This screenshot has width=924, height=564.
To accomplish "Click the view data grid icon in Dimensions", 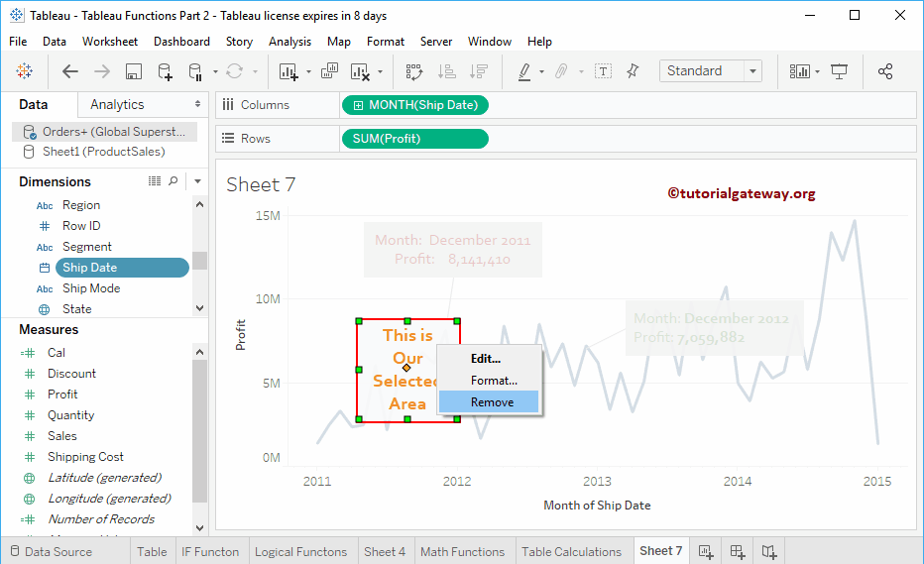I will coord(155,181).
